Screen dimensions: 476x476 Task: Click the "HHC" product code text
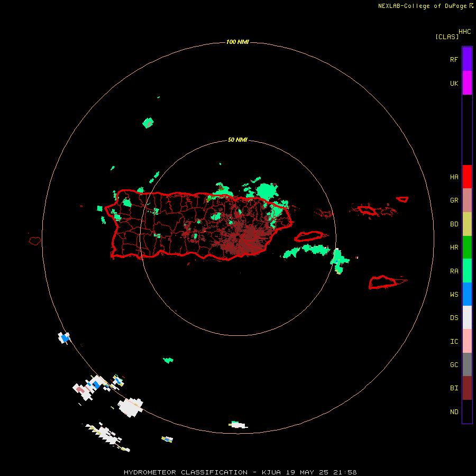pos(465,32)
